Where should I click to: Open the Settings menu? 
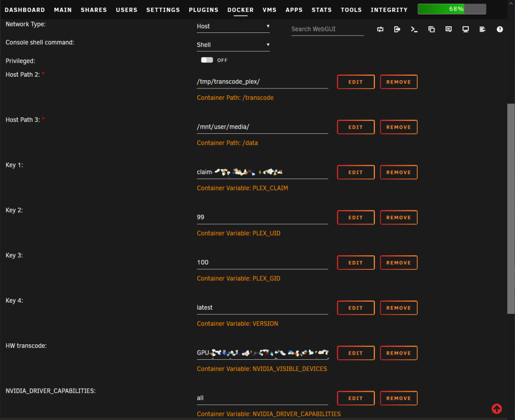click(x=163, y=10)
